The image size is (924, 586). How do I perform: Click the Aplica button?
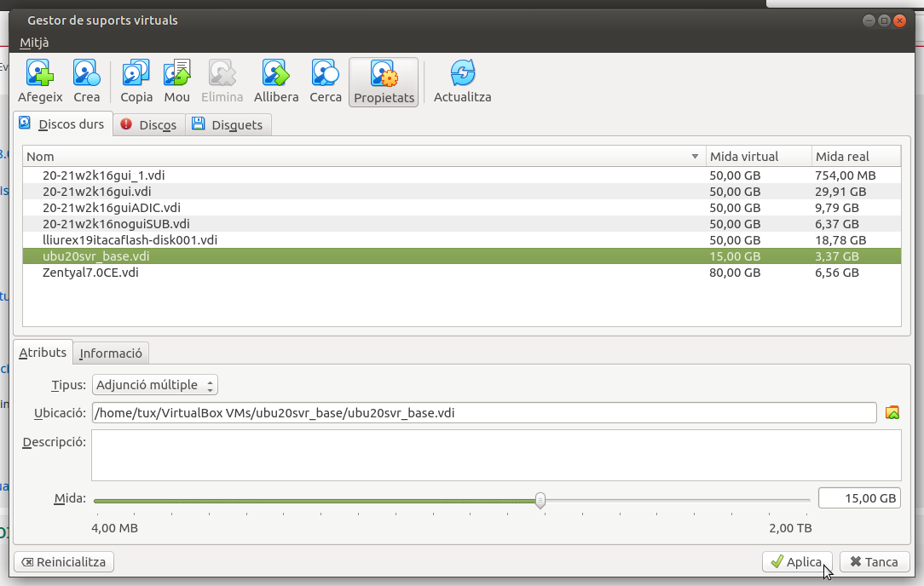click(x=796, y=562)
